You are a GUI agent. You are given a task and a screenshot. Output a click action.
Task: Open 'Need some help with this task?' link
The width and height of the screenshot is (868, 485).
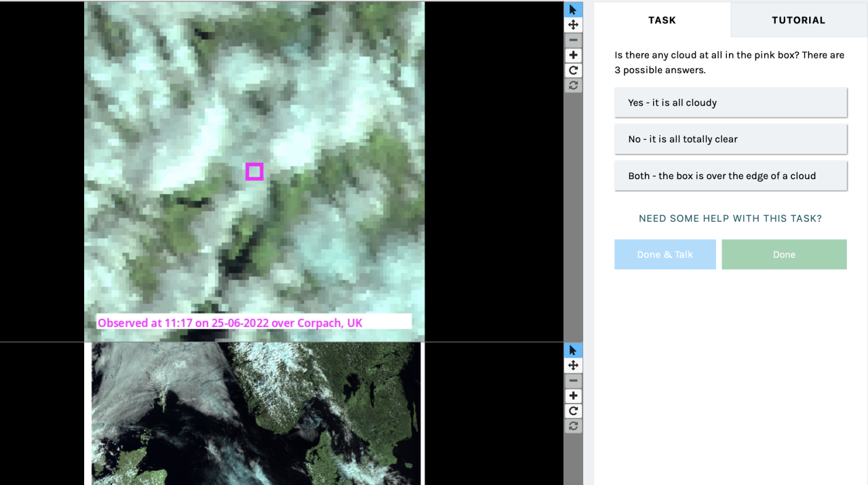click(x=730, y=218)
